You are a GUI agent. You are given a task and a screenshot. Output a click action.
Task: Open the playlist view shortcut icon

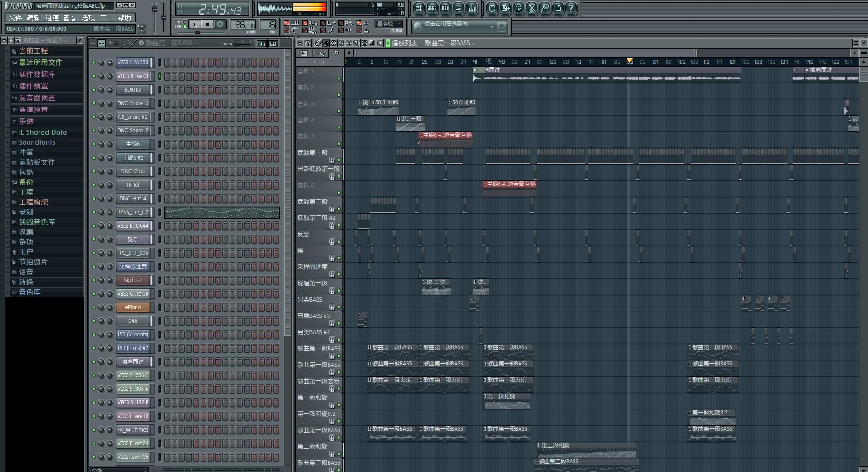click(419, 8)
